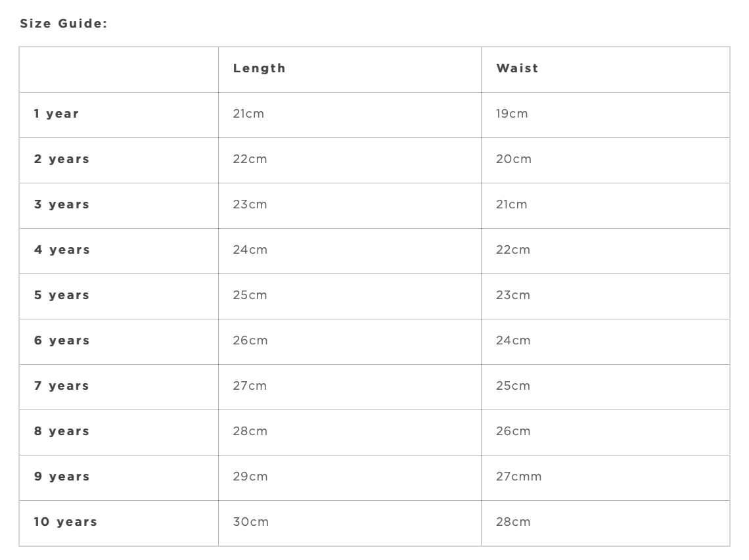Click the 1 year row label

(57, 114)
